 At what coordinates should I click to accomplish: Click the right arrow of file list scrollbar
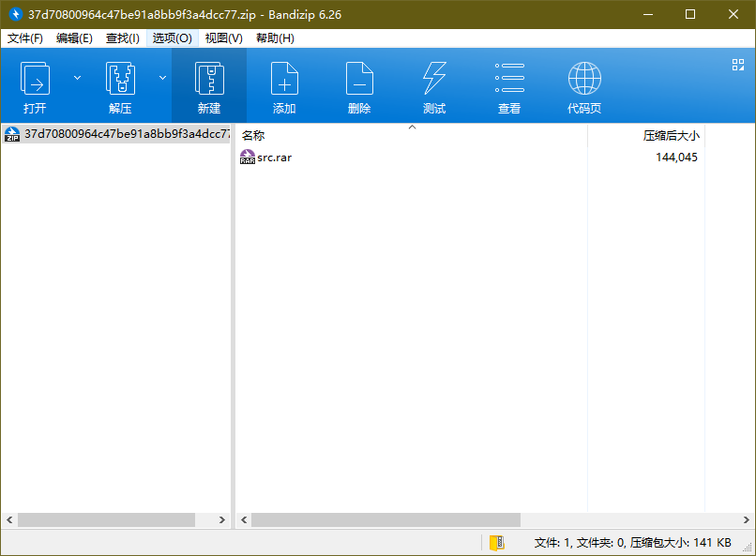(x=746, y=519)
